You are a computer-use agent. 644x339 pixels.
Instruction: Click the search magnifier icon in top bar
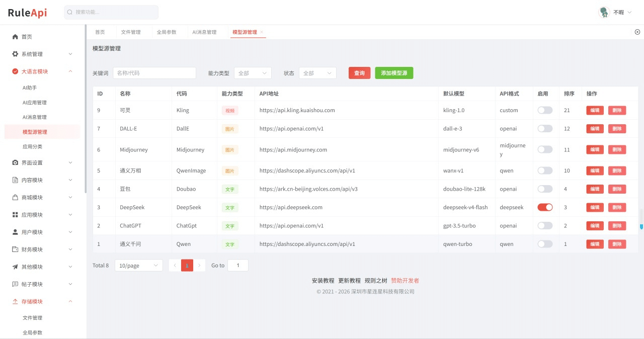[70, 12]
